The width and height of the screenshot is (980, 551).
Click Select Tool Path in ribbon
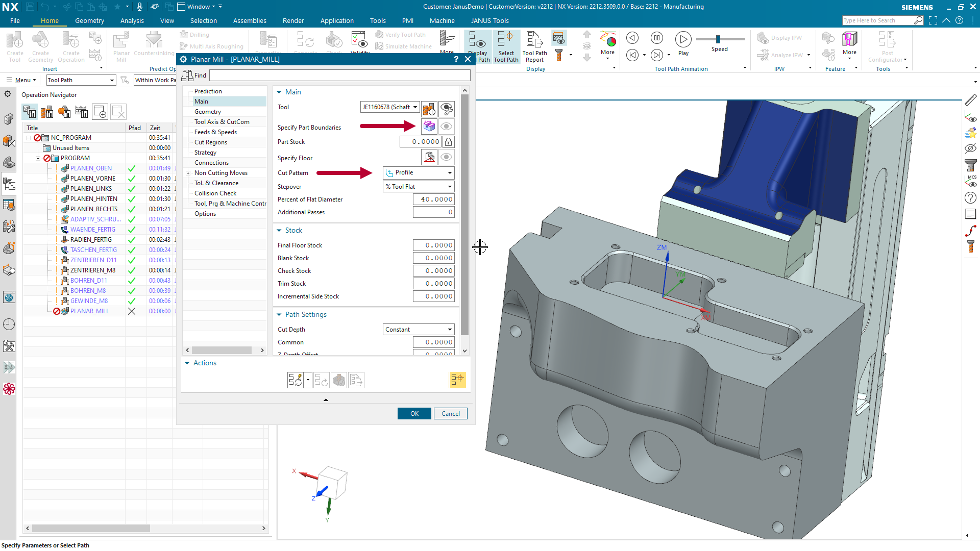[506, 46]
